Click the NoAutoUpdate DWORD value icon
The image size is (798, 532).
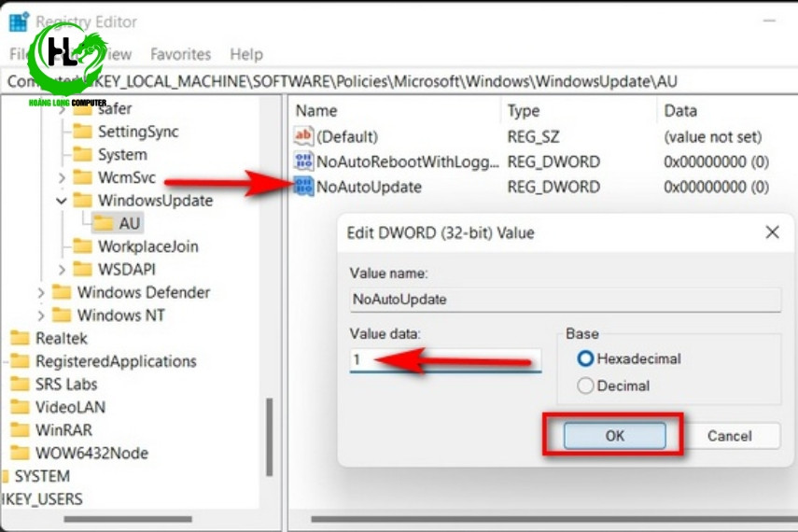pos(303,187)
